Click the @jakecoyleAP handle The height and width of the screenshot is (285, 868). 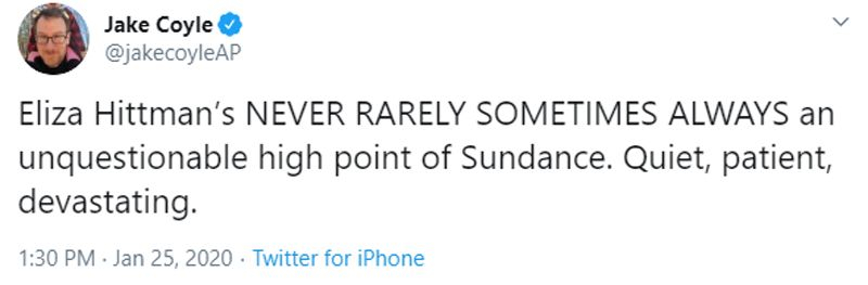pos(173,53)
